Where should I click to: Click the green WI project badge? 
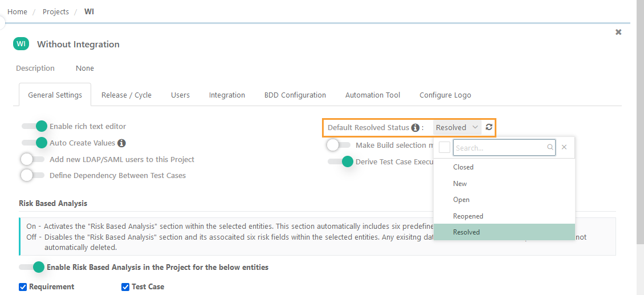[x=21, y=44]
